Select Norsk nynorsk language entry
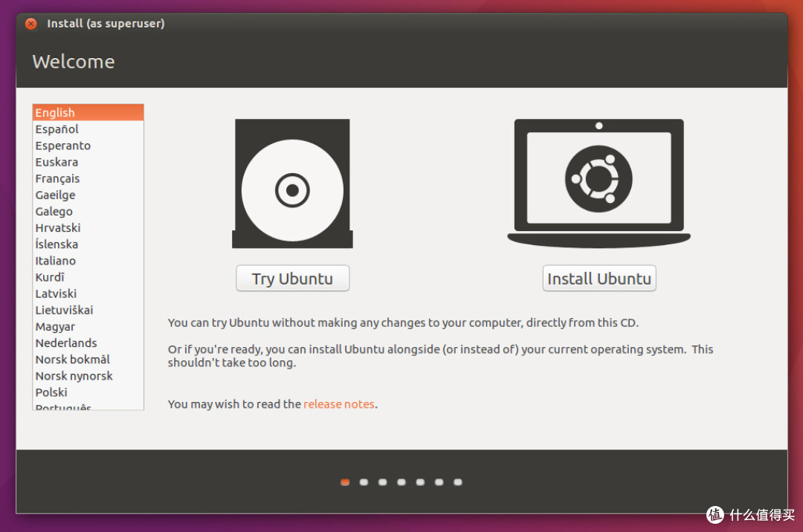Screen dimensions: 803x532 pos(88,375)
